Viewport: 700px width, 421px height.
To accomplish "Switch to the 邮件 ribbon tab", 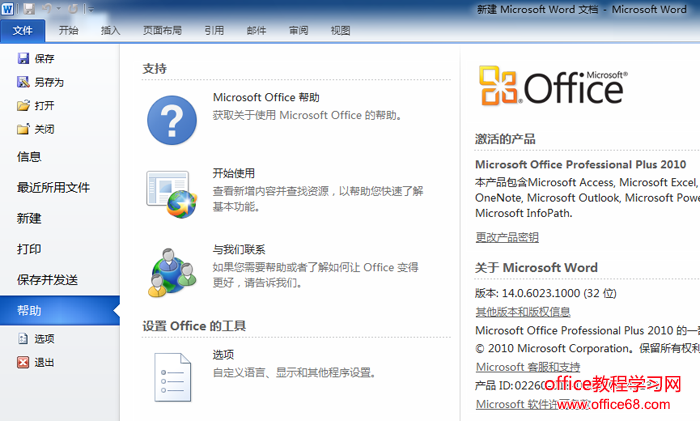I will coord(256,30).
